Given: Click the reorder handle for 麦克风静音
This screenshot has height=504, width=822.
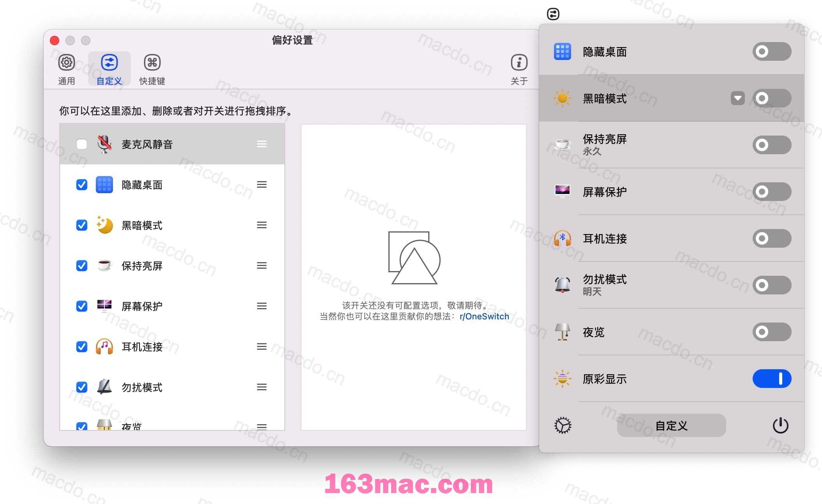Looking at the screenshot, I should tap(262, 144).
